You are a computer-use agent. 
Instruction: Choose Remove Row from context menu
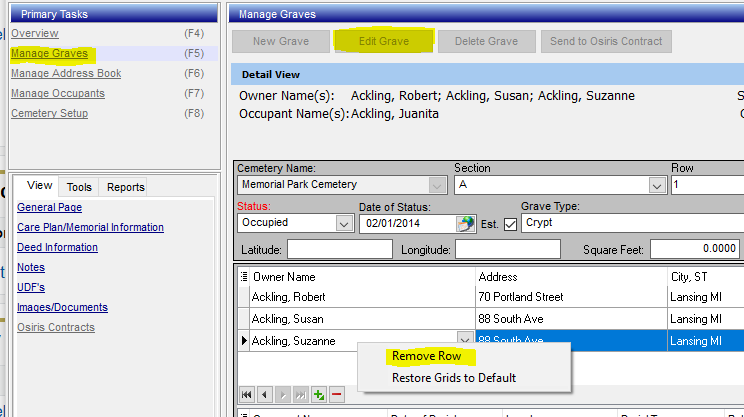427,356
